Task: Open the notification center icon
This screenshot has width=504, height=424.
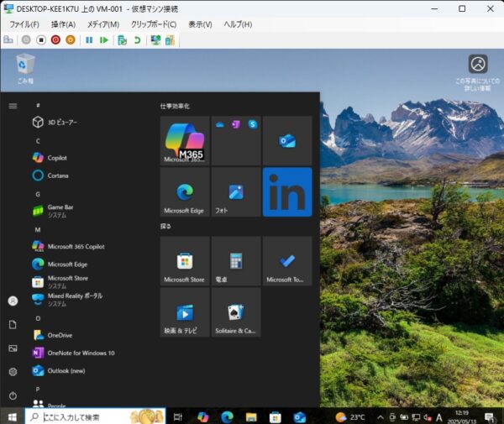Action: point(490,417)
